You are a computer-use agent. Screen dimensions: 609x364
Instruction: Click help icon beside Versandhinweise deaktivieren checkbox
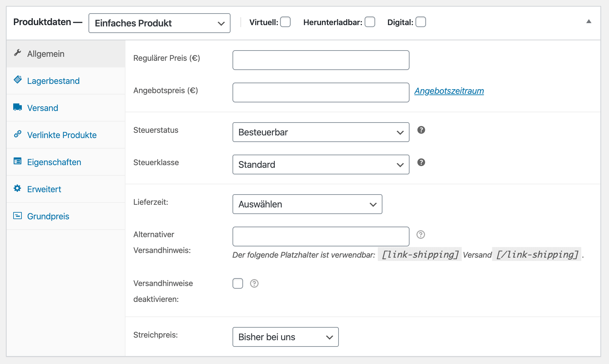[x=254, y=283]
